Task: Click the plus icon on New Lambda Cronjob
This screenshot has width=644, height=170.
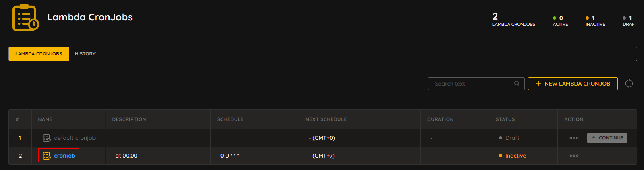Action: click(x=538, y=84)
